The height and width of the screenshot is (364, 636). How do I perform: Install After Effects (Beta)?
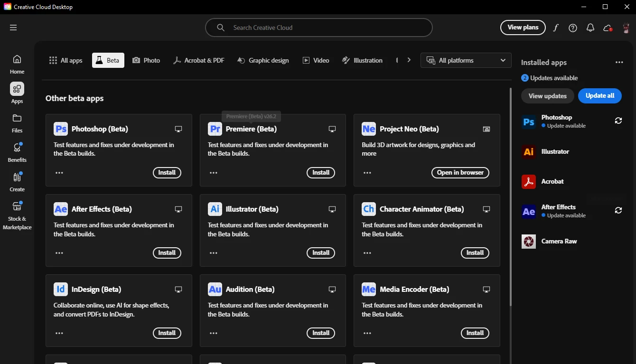167,253
